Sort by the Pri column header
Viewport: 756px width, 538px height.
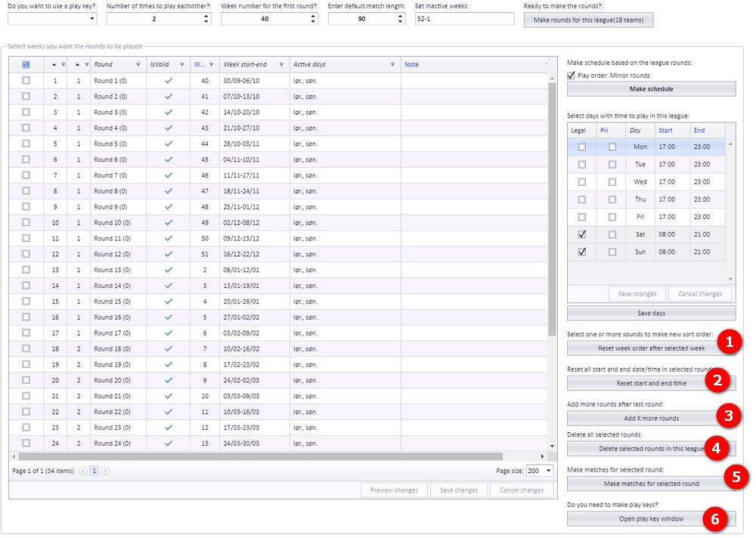604,131
